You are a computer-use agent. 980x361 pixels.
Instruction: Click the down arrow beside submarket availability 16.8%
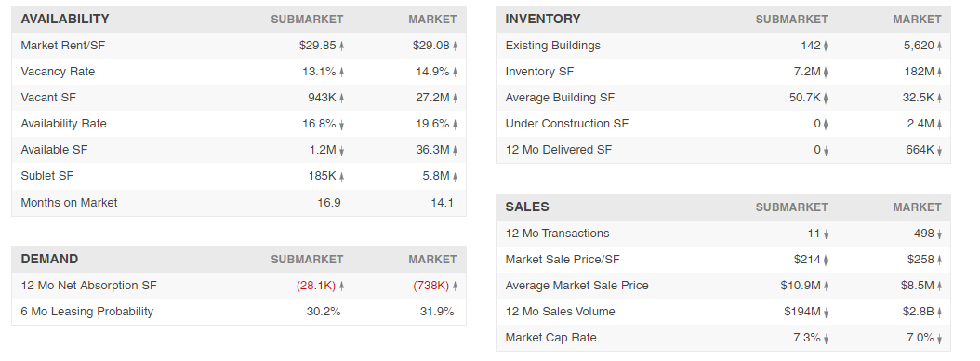point(342,124)
